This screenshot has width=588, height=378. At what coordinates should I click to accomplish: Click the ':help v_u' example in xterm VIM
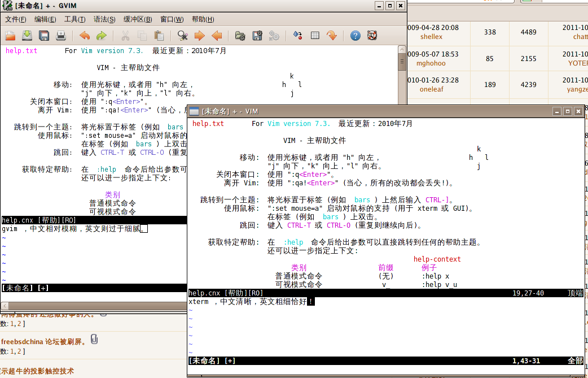click(440, 285)
